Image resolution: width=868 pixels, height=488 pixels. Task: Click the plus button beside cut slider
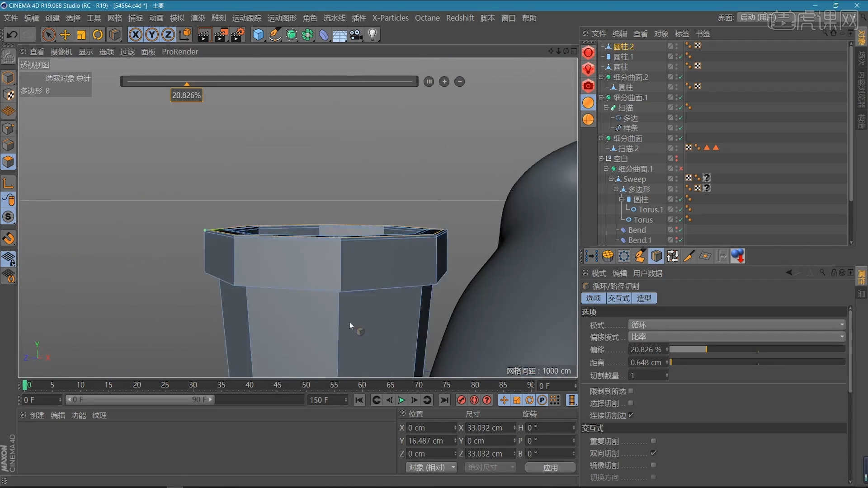pos(444,82)
